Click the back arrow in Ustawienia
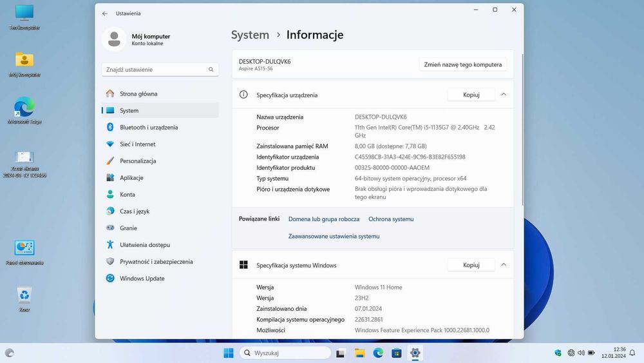Viewport: 644px width, 363px height. tap(105, 14)
